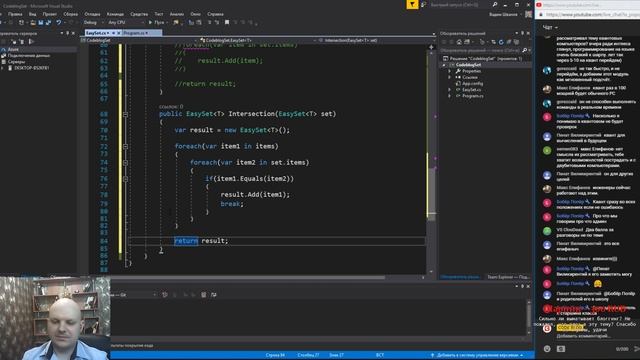Select Подключения данных node in Server Explorer
This screenshot has height=360, width=640.
pyautogui.click(x=29, y=56)
